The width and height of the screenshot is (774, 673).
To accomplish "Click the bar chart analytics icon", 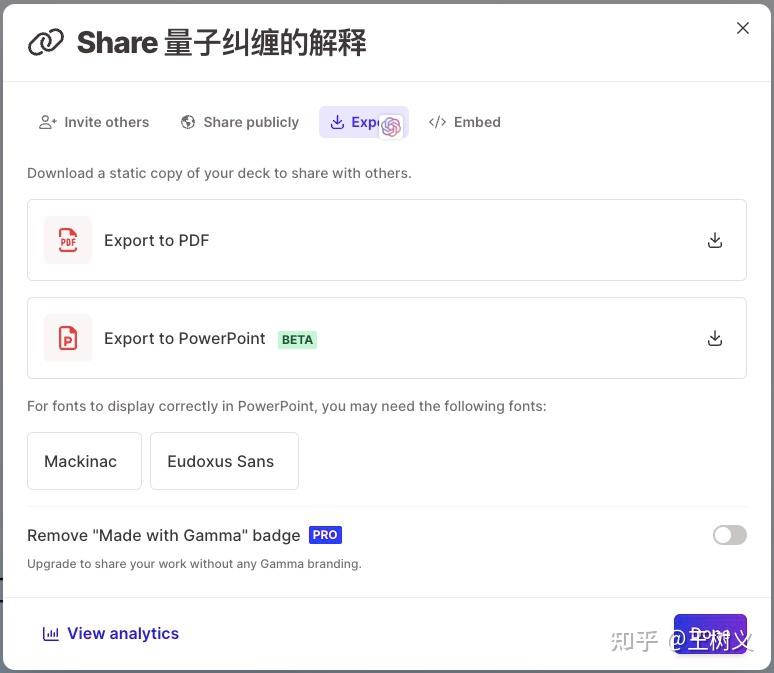I will [x=50, y=633].
